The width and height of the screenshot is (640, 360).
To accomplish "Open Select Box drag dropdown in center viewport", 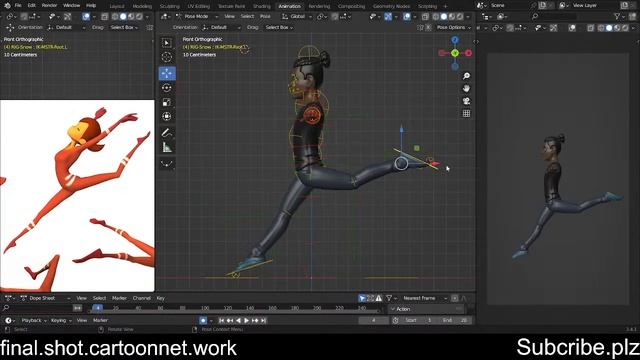I will point(279,27).
